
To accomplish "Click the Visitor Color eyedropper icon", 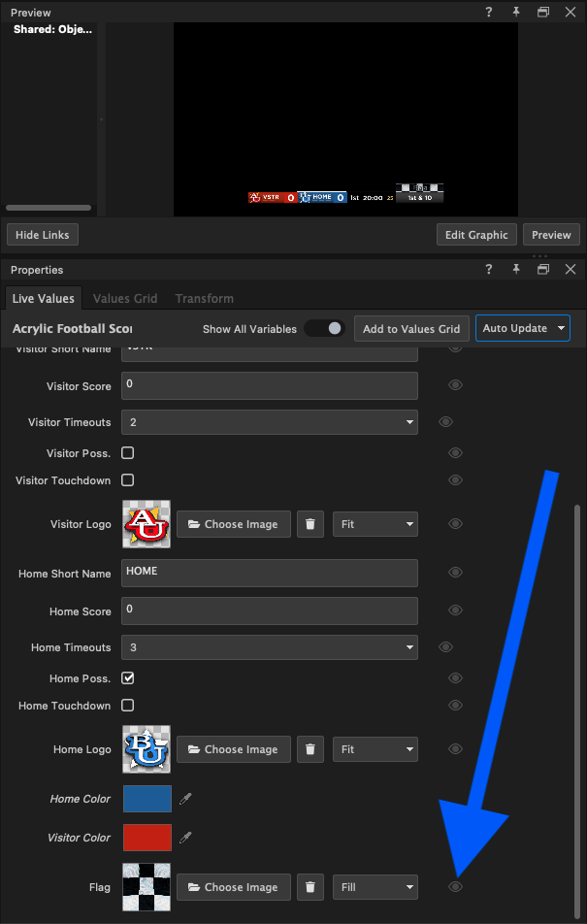I will (186, 838).
